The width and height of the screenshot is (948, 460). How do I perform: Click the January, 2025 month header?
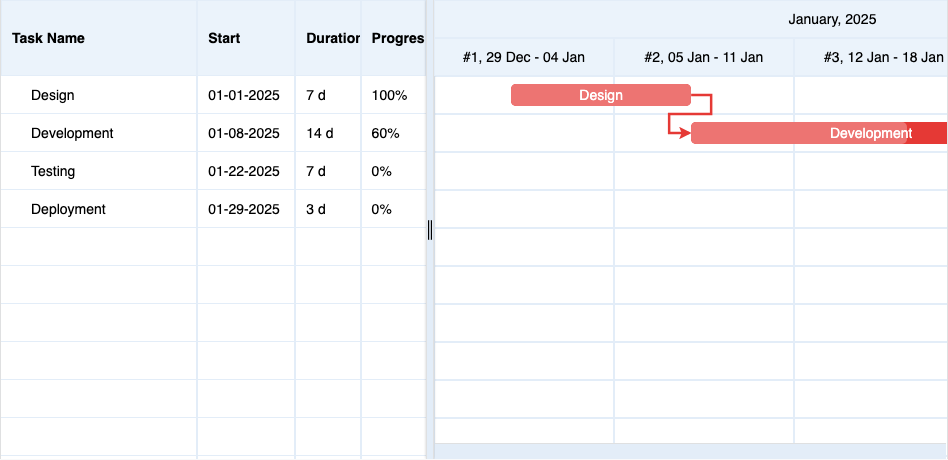click(832, 19)
